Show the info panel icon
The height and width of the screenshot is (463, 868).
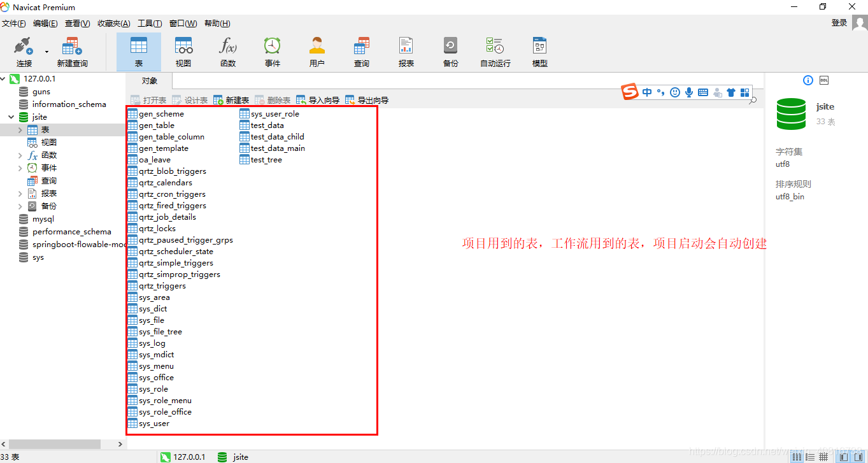click(x=808, y=80)
